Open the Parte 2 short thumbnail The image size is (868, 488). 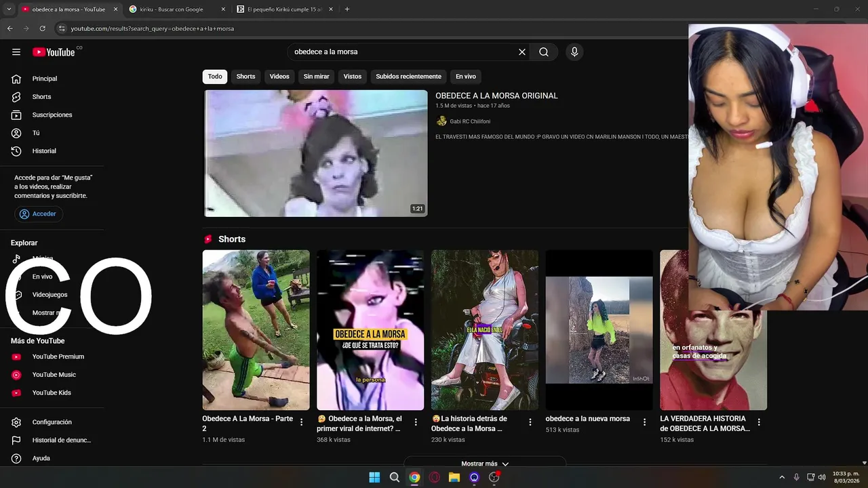[x=256, y=330]
